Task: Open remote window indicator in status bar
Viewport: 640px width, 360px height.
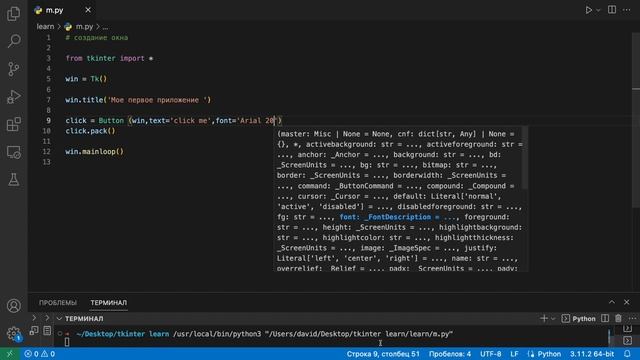Action: [10, 354]
